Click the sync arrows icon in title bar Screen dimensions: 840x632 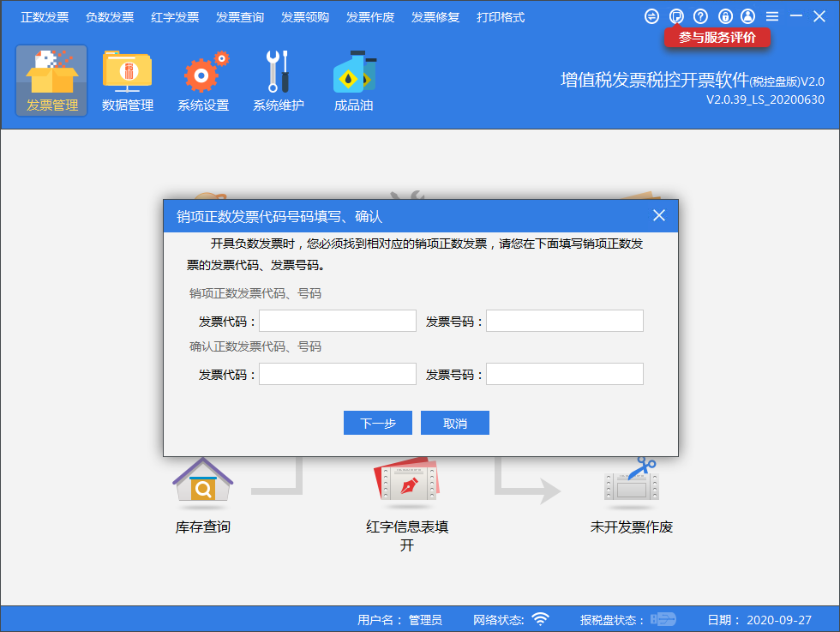pyautogui.click(x=651, y=16)
